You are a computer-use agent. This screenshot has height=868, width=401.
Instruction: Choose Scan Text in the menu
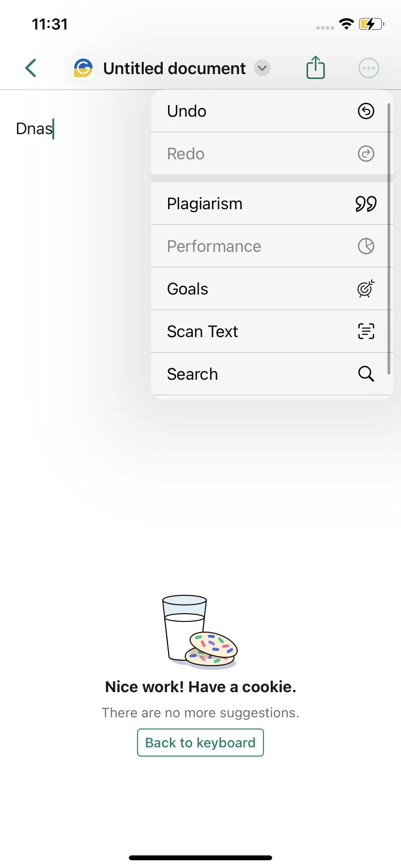272,331
